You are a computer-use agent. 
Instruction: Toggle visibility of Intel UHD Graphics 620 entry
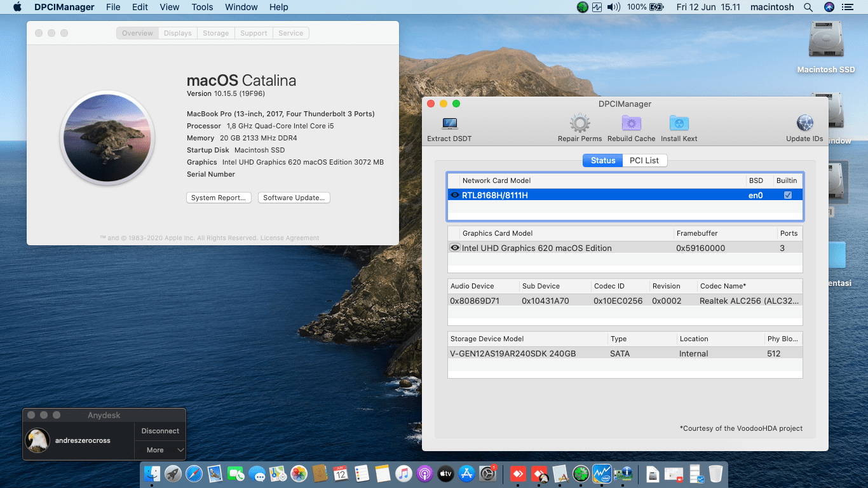[454, 247]
